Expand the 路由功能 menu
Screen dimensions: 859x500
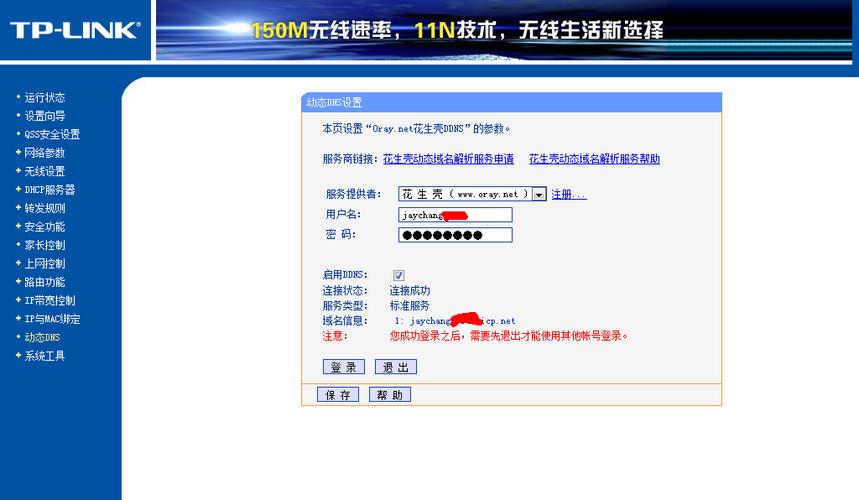[44, 282]
